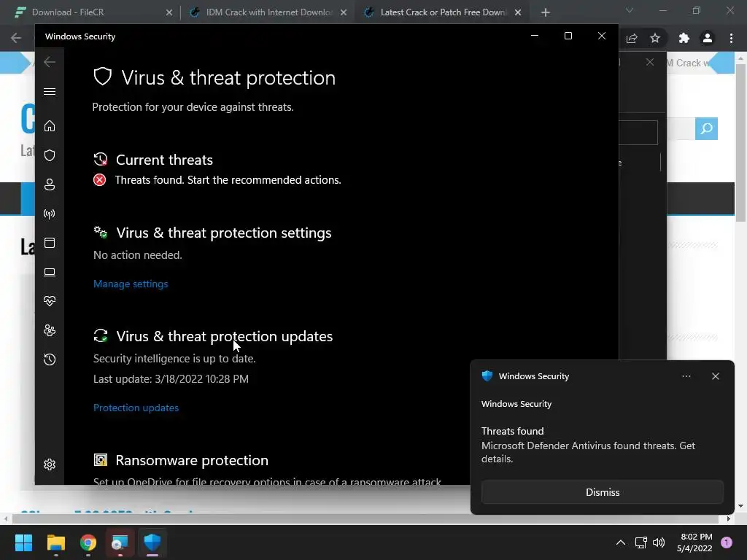
Task: Click the Ransomware protection icon
Action: coord(101,460)
